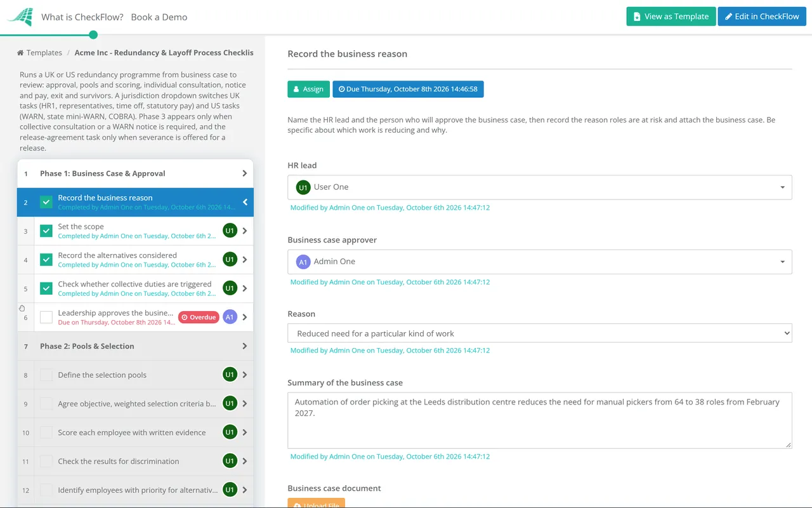Click the Due Thursday, October 8th button

[x=408, y=89]
